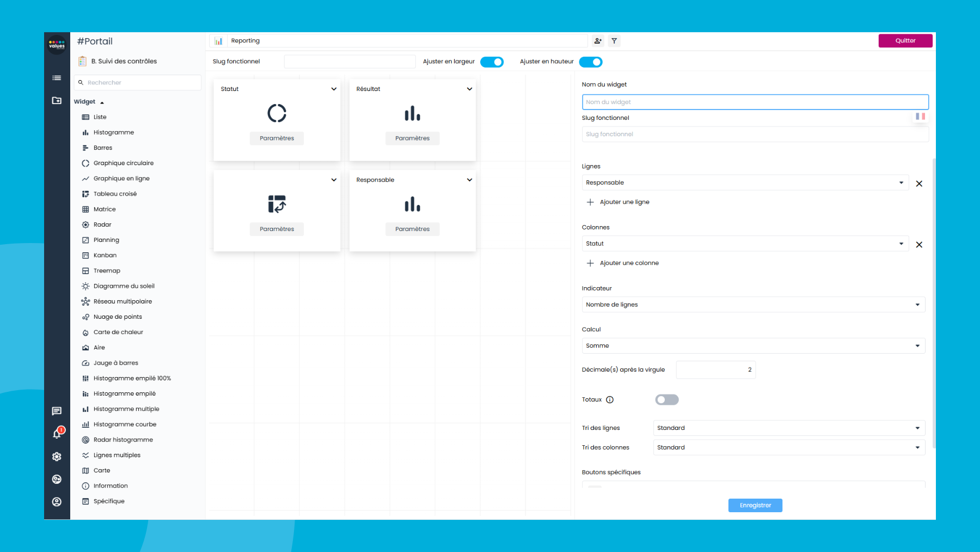
Task: Click inside the Nom du widget field
Action: pos(755,102)
